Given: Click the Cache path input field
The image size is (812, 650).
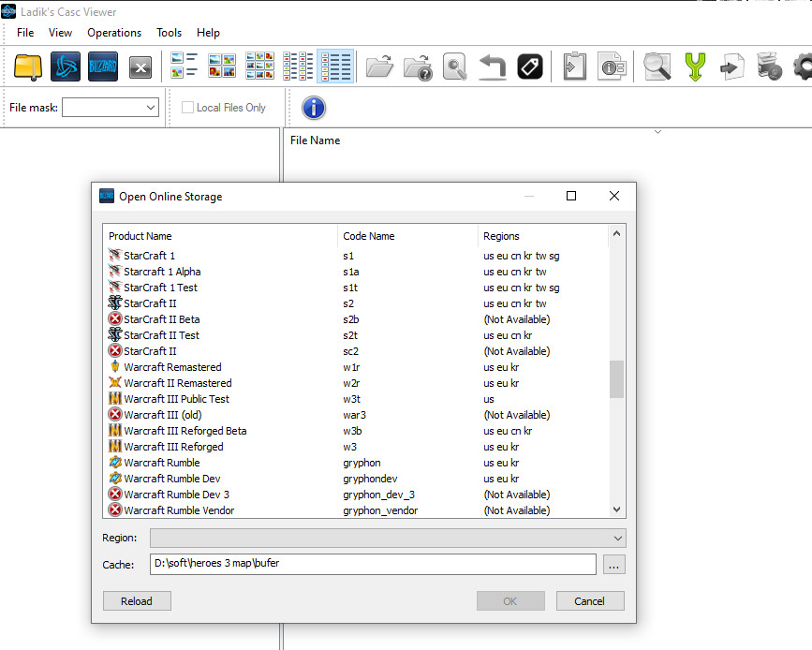Looking at the screenshot, I should click(x=373, y=564).
